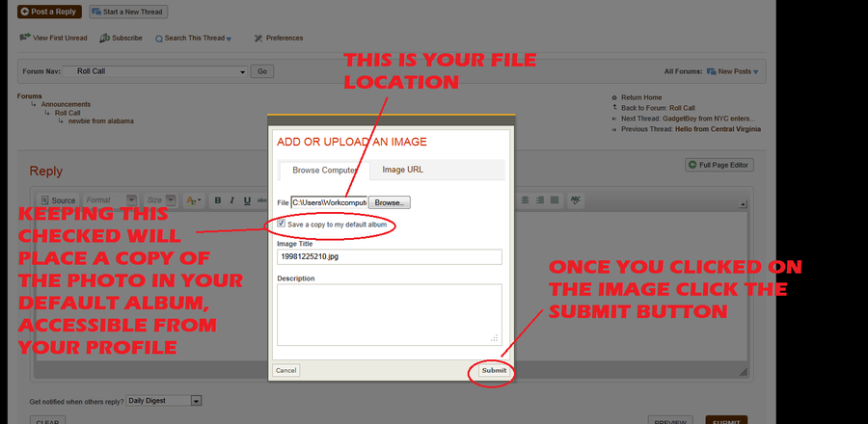Screen dimensions: 868x424
Task: Click the Bold formatting icon
Action: [x=218, y=200]
